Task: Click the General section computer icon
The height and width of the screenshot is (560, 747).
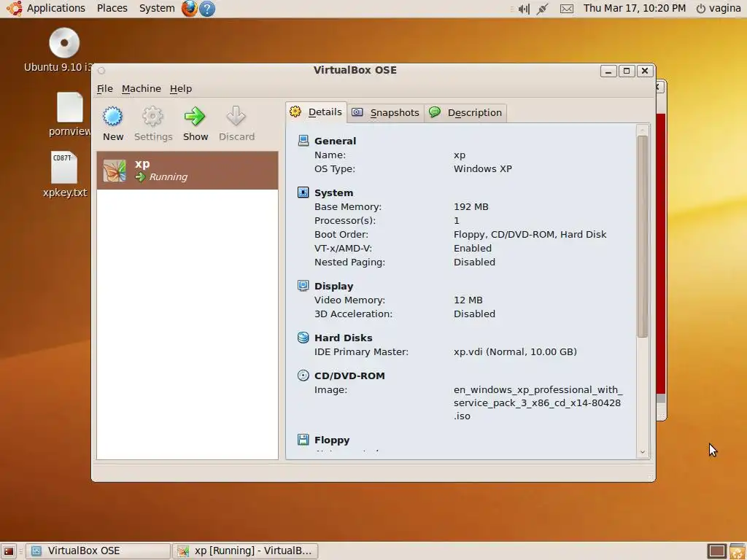Action: 303,141
